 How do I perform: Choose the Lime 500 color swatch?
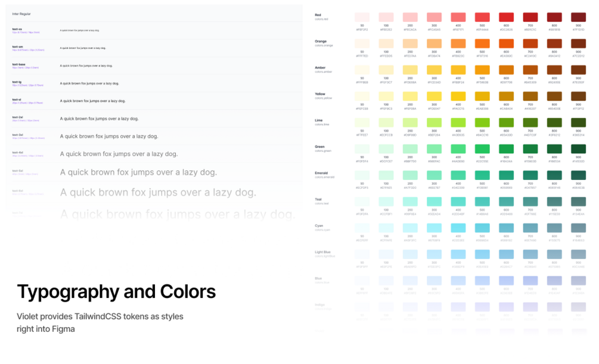482,122
